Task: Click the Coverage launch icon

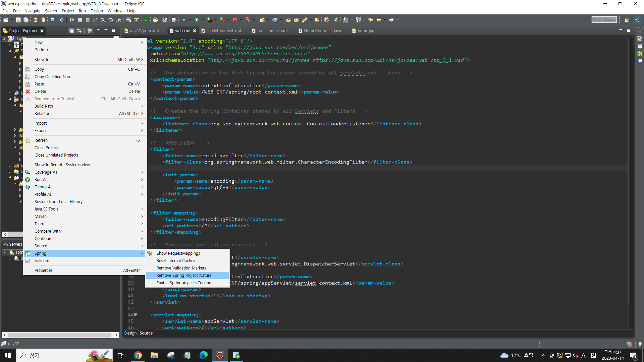Action: pyautogui.click(x=209, y=20)
